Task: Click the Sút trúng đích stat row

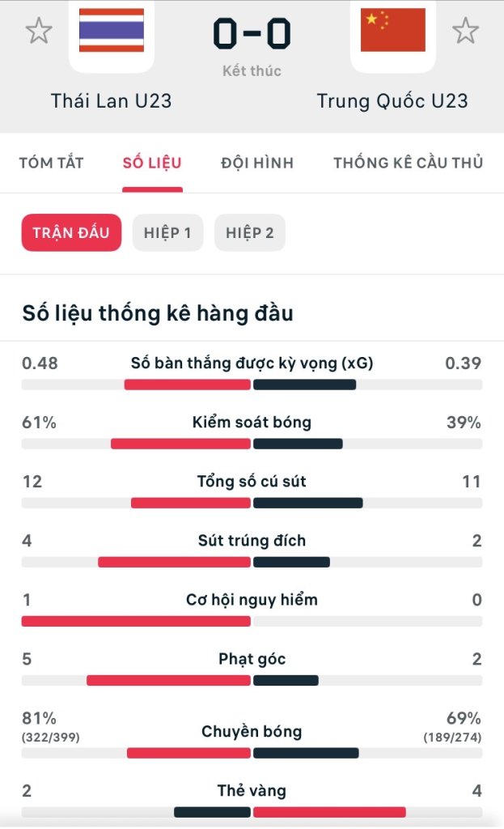Action: (252, 541)
